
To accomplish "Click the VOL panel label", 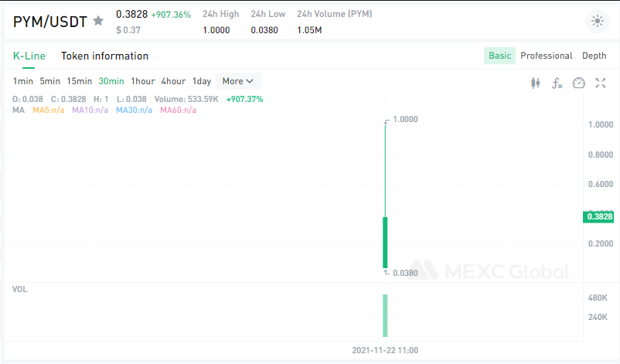I will (20, 289).
